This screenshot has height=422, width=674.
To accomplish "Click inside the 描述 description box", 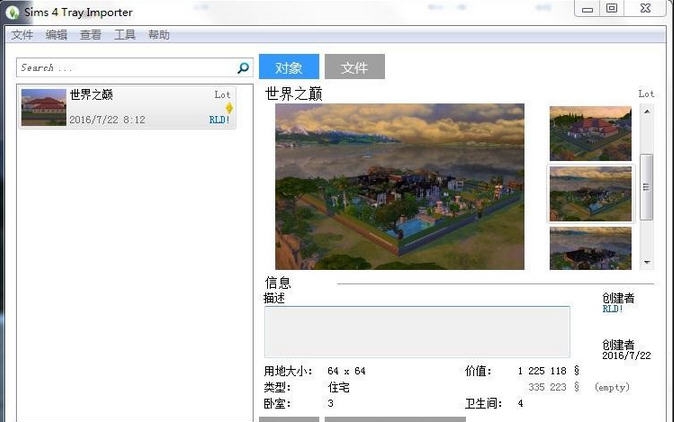I will tap(417, 332).
